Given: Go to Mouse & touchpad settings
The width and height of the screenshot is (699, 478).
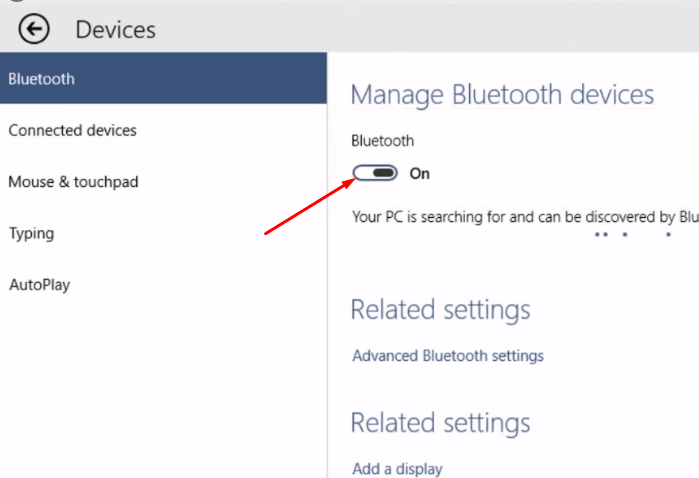Looking at the screenshot, I should tap(73, 182).
